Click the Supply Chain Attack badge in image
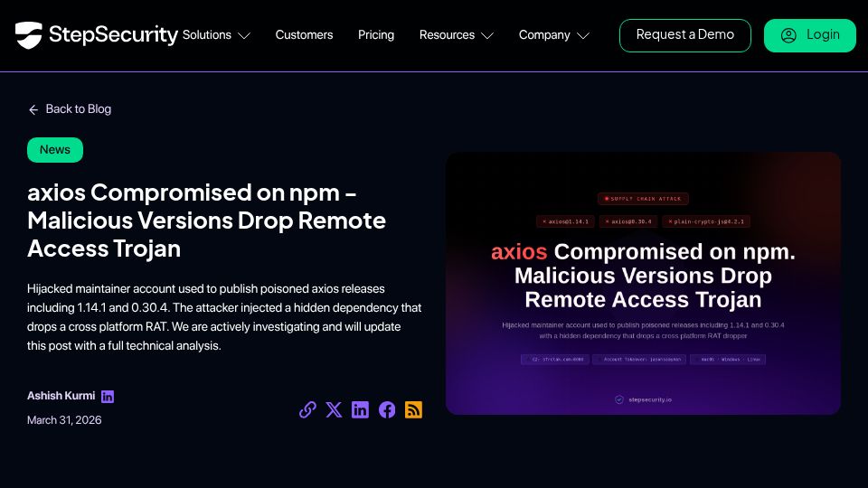 [643, 199]
